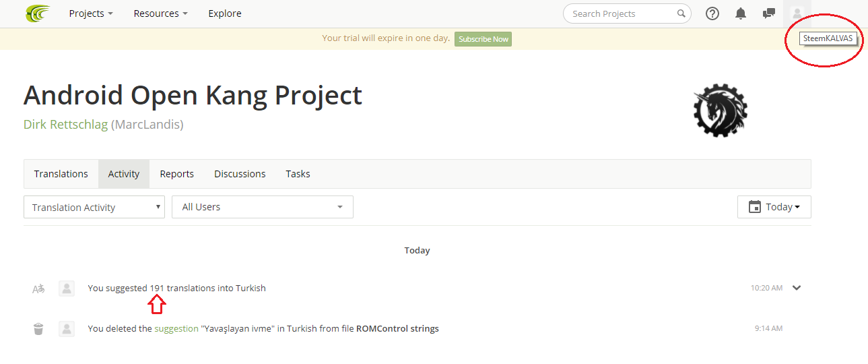The width and height of the screenshot is (868, 364).
Task: Focus the Search Projects field
Action: [627, 13]
